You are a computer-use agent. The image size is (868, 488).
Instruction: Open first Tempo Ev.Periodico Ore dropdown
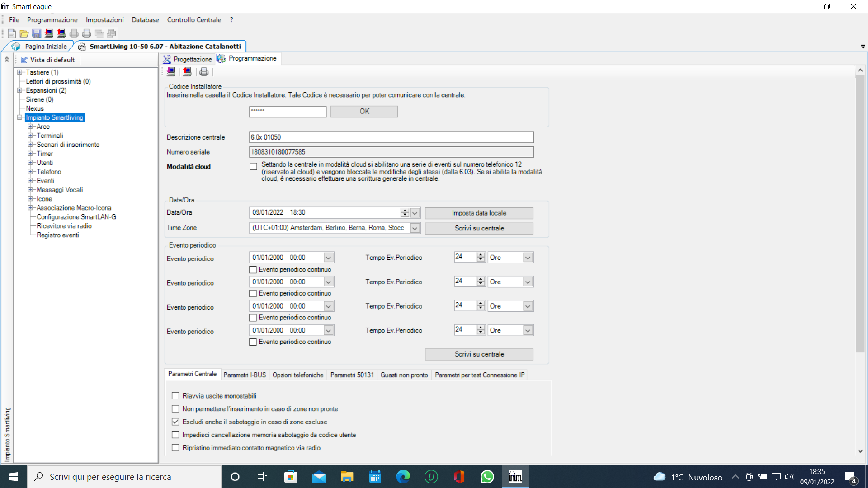pyautogui.click(x=527, y=258)
